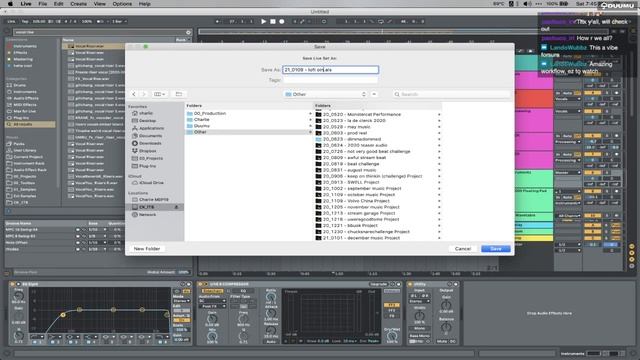This screenshot has width=640, height=360.
Task: Open '20_0819 - beat challenge' folder
Action: click(378, 164)
